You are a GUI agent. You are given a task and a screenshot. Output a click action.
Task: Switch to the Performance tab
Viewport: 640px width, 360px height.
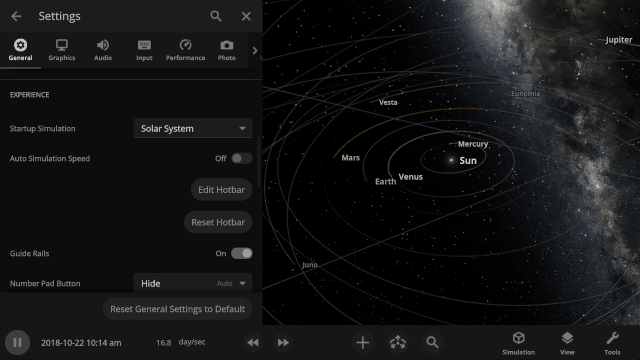[x=185, y=50]
